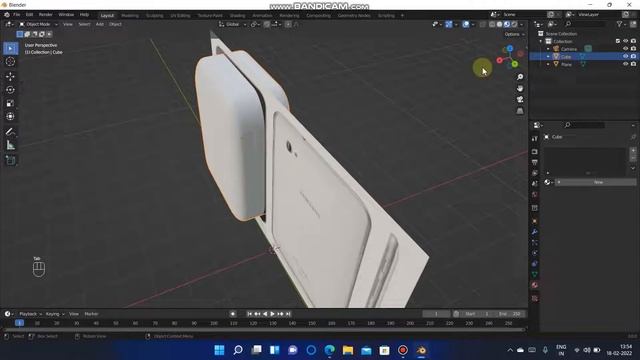Open the Modifier properties wrench tab
640x360 pixels.
(535, 232)
